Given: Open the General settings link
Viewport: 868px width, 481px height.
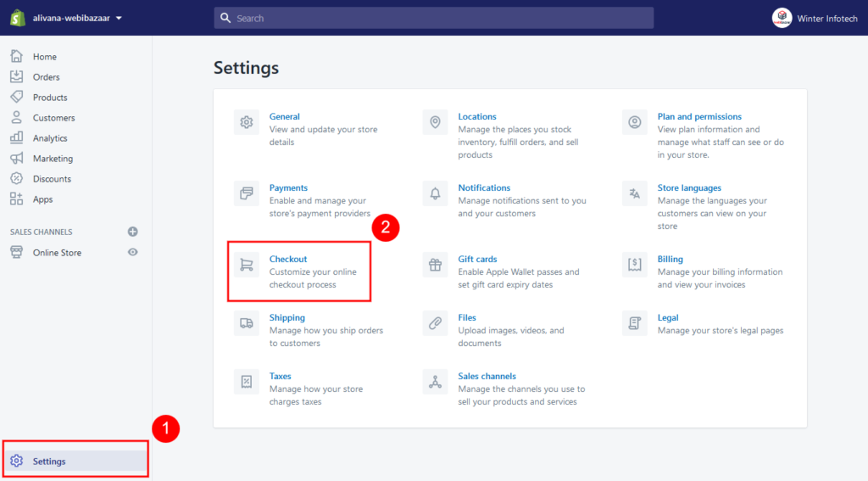Looking at the screenshot, I should coord(285,116).
